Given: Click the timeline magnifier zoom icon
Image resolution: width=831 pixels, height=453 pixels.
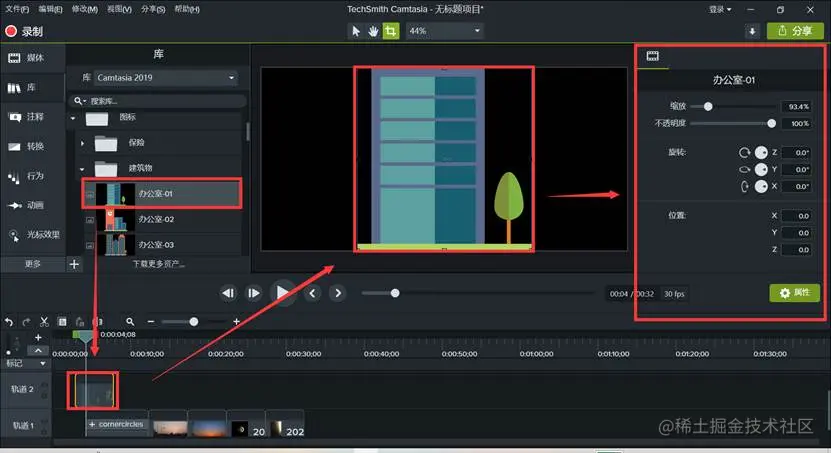Looking at the screenshot, I should [130, 322].
